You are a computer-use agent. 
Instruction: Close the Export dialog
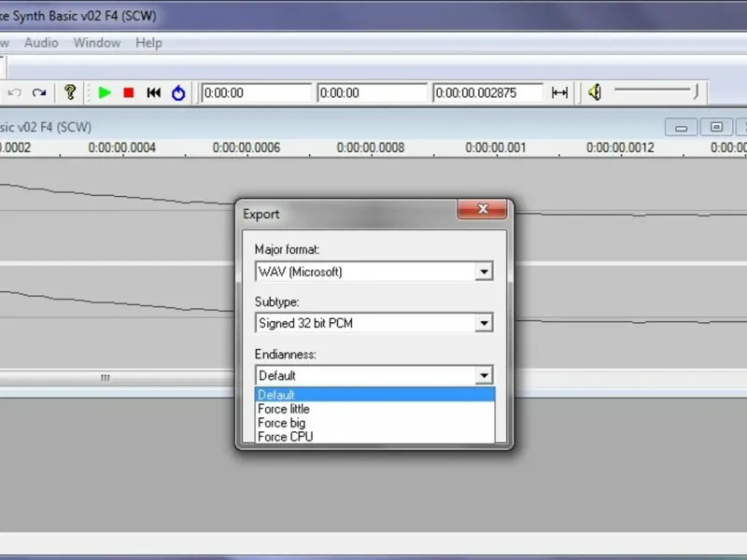point(482,209)
